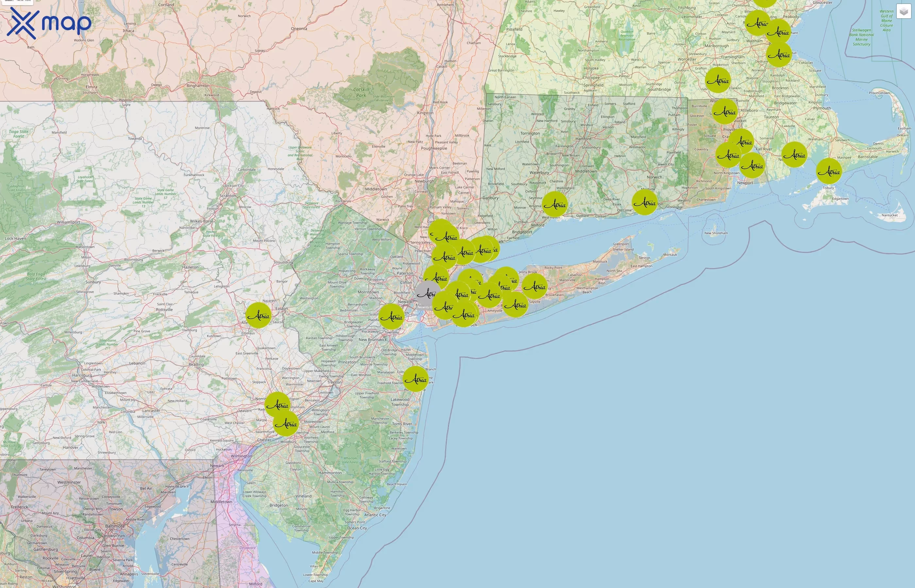Select the Atria marker near Allentown
The width and height of the screenshot is (915, 588).
(258, 315)
